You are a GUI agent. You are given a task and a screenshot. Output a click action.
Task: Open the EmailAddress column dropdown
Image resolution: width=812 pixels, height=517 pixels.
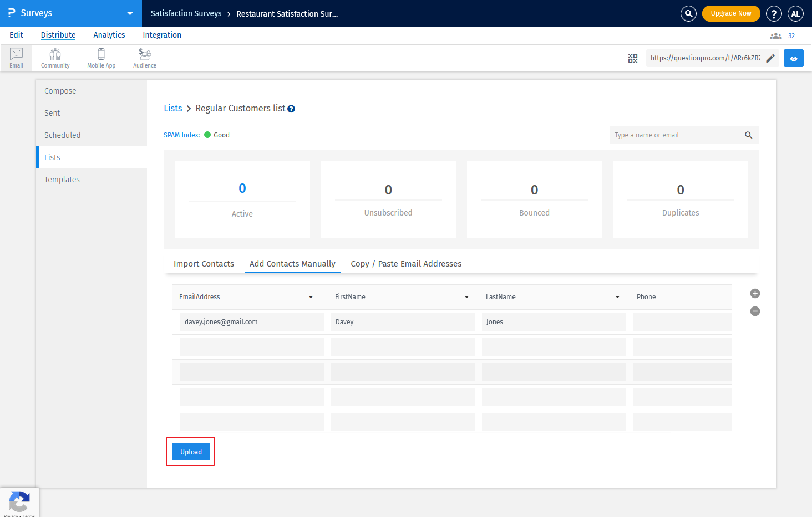(311, 297)
